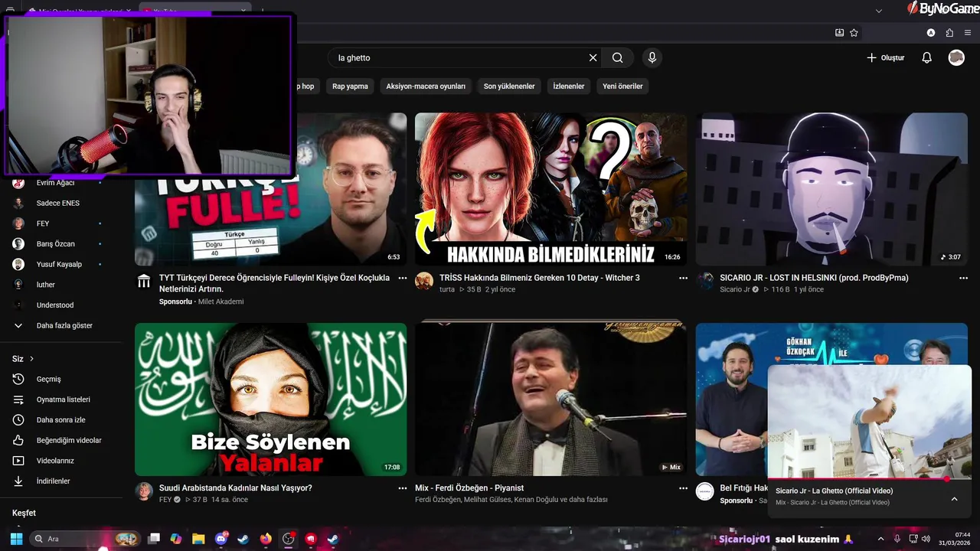Open more options for TRİSS Witcher video
980x551 pixels.
point(683,278)
